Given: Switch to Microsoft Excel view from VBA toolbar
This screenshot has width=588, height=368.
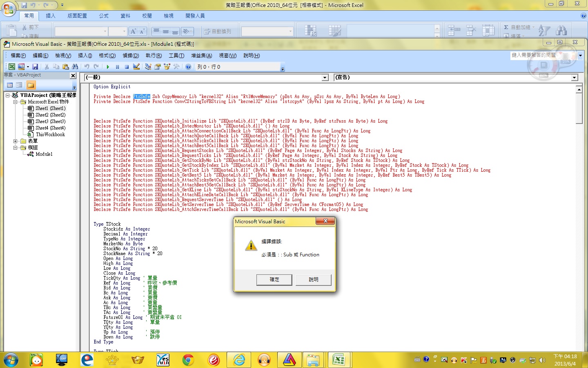Looking at the screenshot, I should click(12, 67).
